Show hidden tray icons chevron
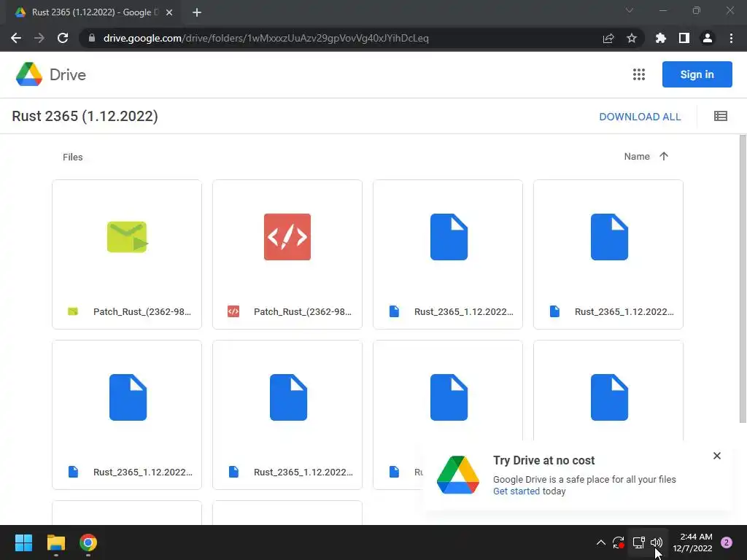747x560 pixels. point(601,542)
